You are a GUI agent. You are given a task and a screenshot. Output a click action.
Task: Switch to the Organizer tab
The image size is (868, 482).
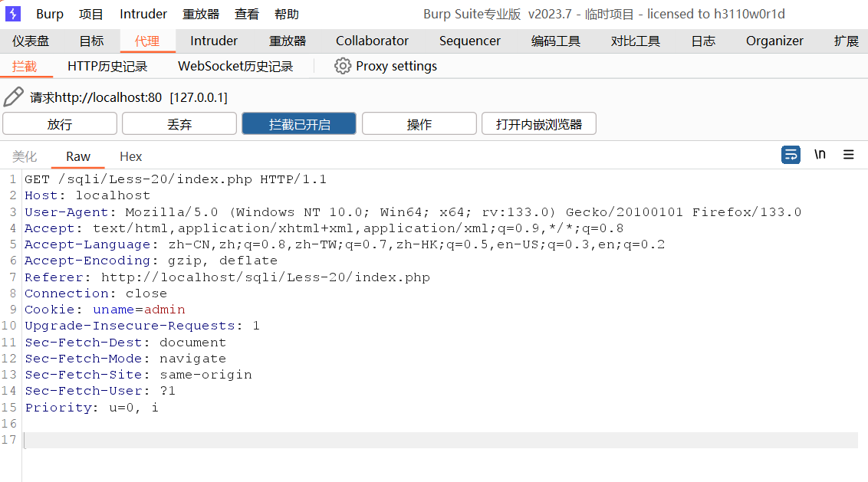(x=774, y=41)
